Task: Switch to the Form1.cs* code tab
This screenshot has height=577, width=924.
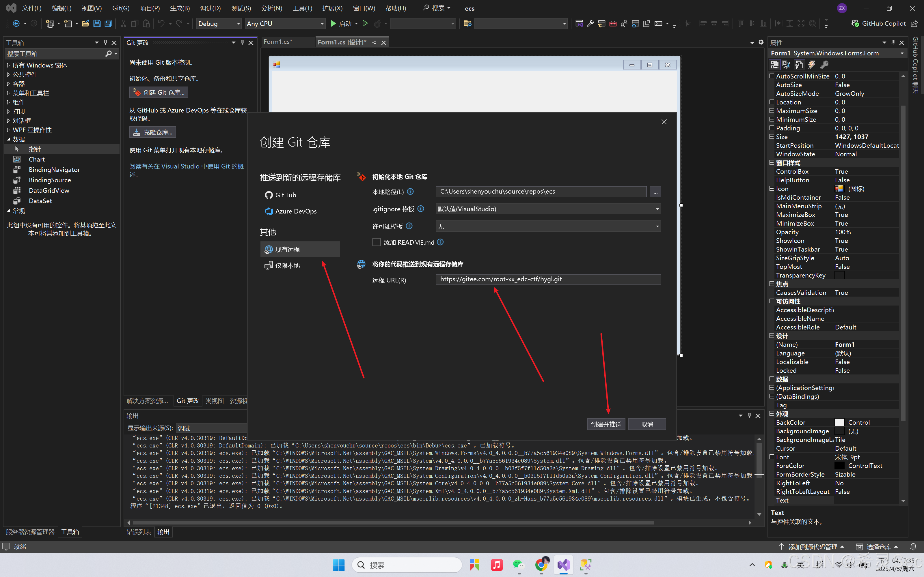Action: 277,42
